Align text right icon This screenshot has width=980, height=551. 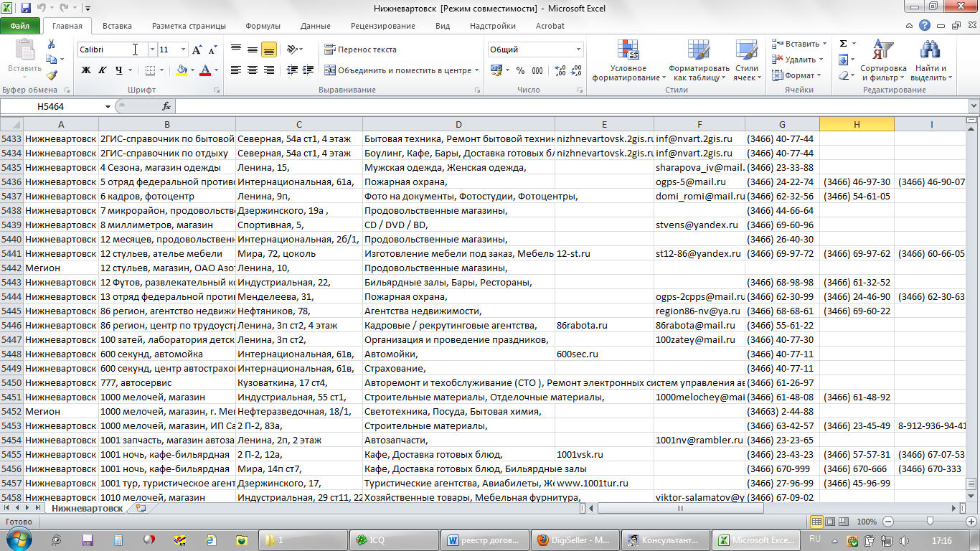269,70
